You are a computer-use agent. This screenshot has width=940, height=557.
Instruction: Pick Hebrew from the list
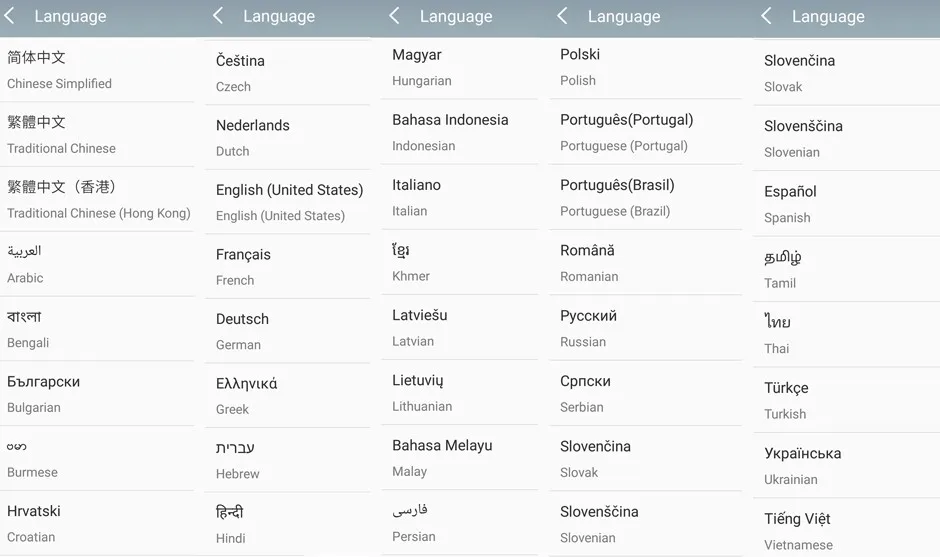(288, 460)
